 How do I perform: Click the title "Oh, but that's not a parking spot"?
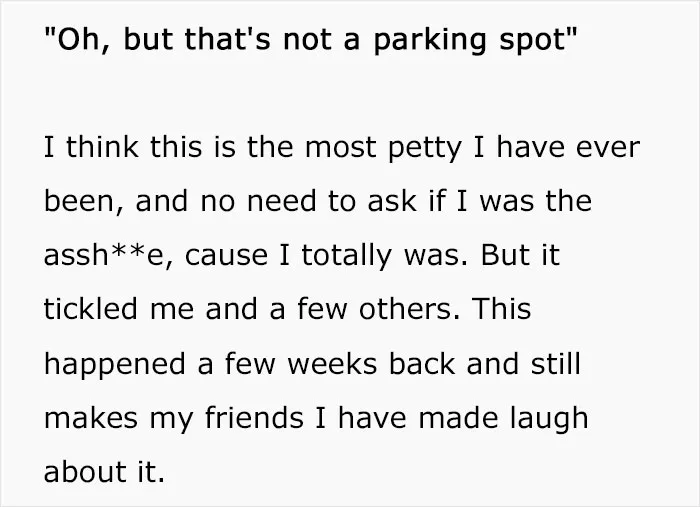tap(310, 40)
